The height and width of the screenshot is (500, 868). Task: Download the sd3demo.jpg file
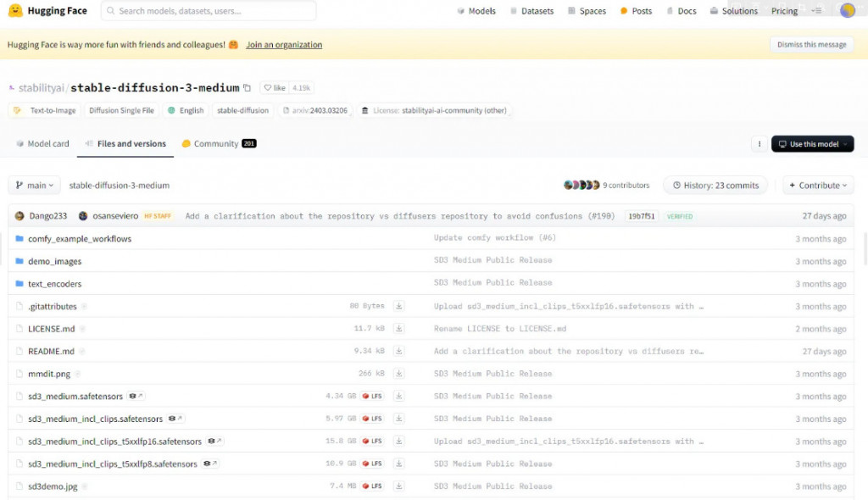(398, 486)
